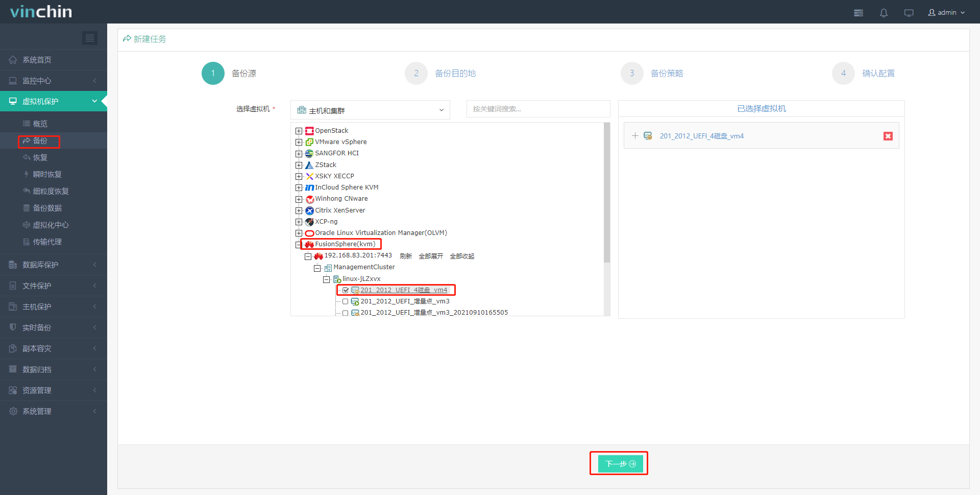Expand 文件保护 sidebar menu
This screenshot has width=980, height=495.
pos(54,286)
